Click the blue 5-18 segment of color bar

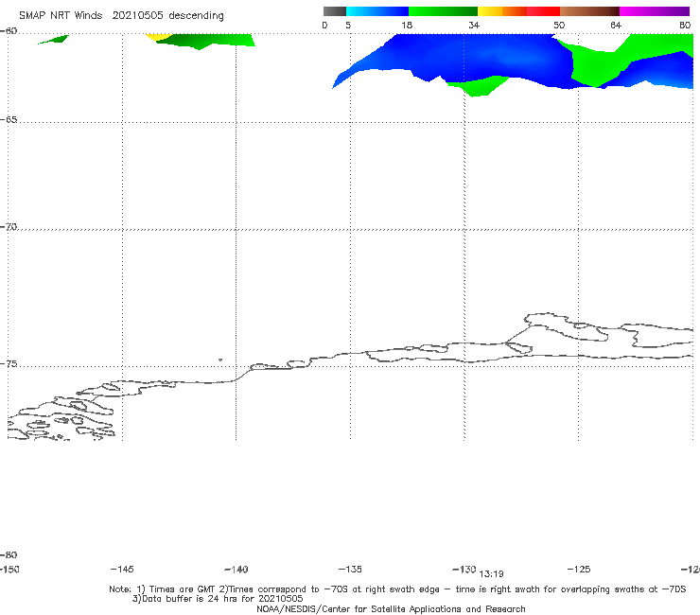coord(377,11)
